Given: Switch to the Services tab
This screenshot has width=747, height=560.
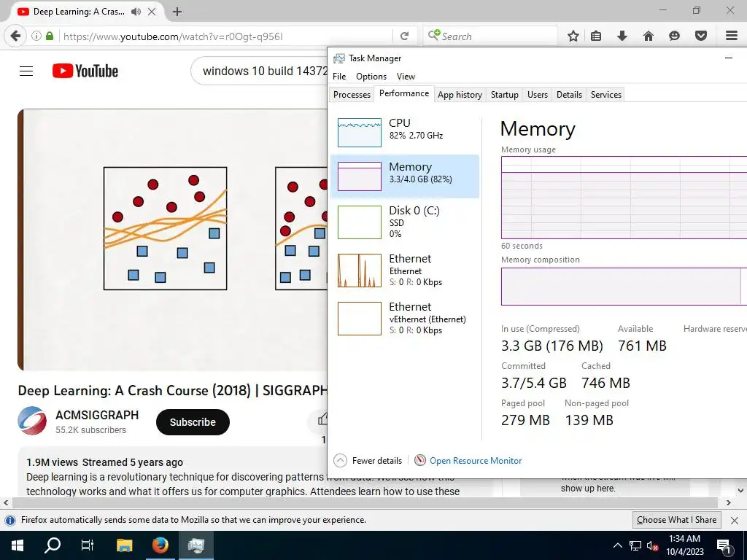Looking at the screenshot, I should pyautogui.click(x=606, y=94).
